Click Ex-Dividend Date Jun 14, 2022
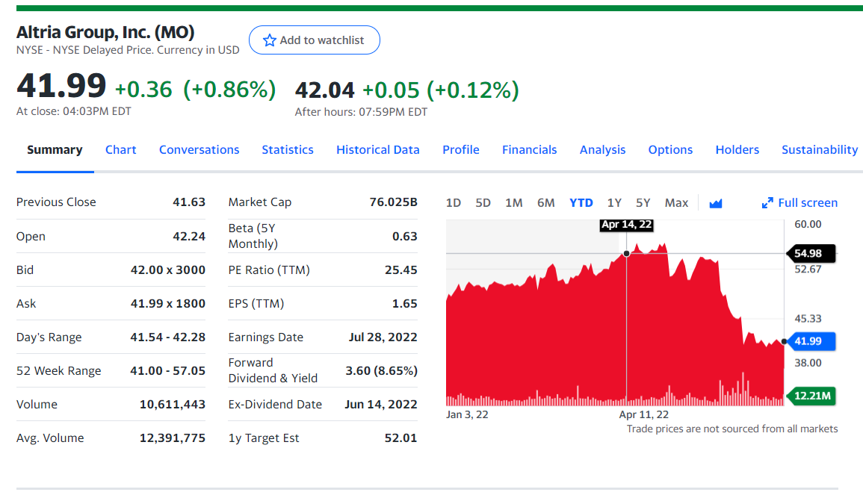 click(x=381, y=405)
